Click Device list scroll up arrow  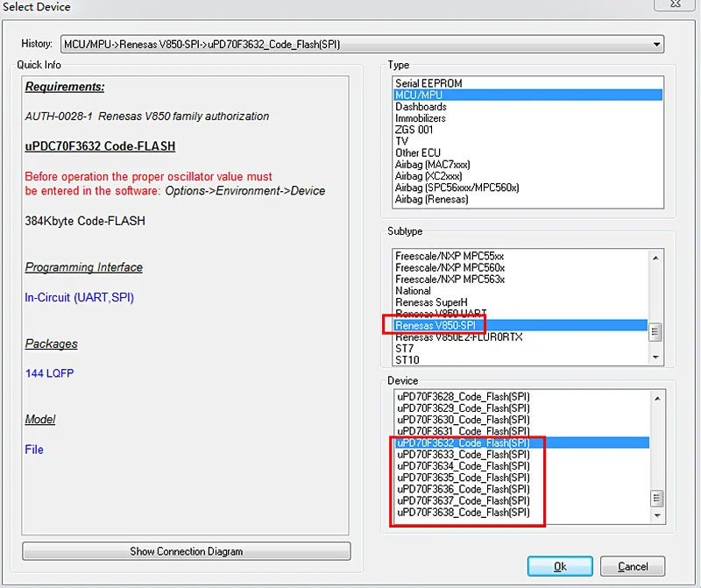point(657,399)
